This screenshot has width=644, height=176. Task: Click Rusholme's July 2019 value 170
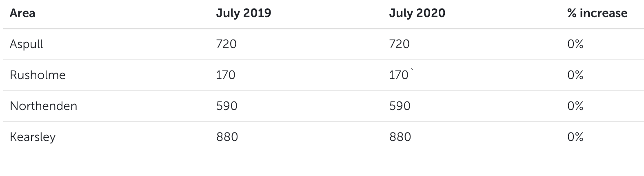(x=226, y=75)
